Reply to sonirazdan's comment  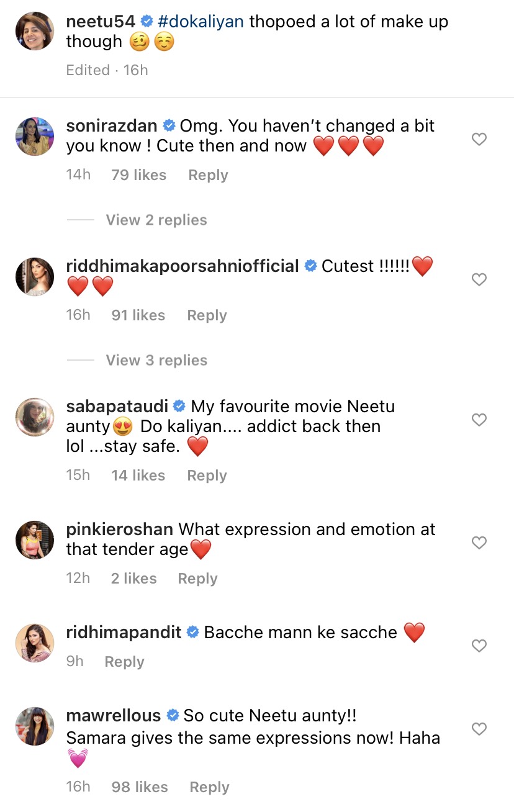click(x=208, y=175)
